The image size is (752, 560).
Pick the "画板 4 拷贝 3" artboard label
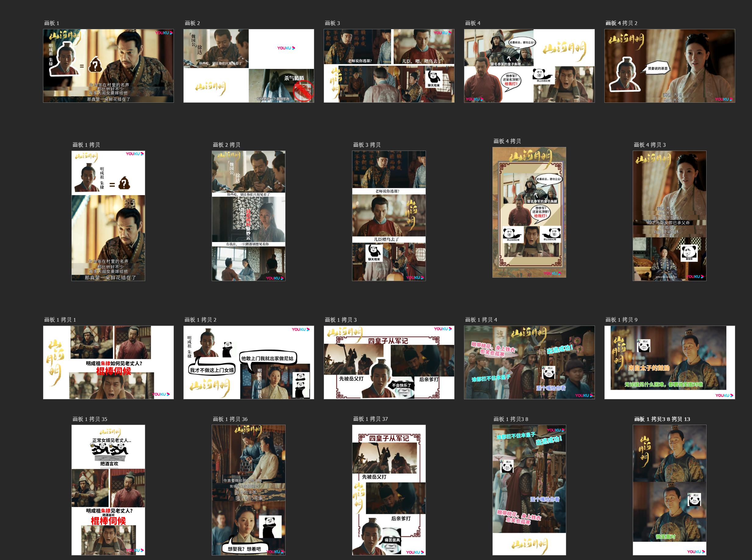(650, 145)
